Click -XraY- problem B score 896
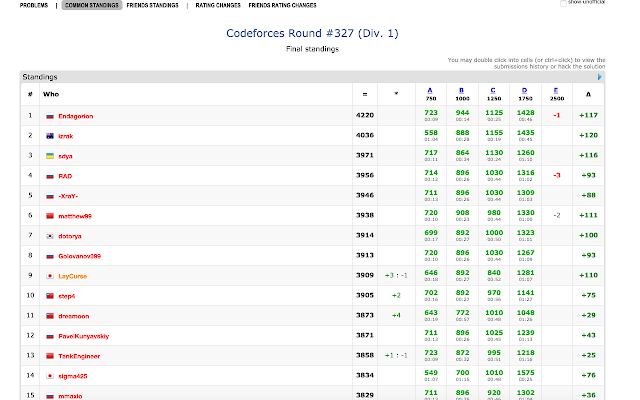The image size is (640, 400). 462,193
